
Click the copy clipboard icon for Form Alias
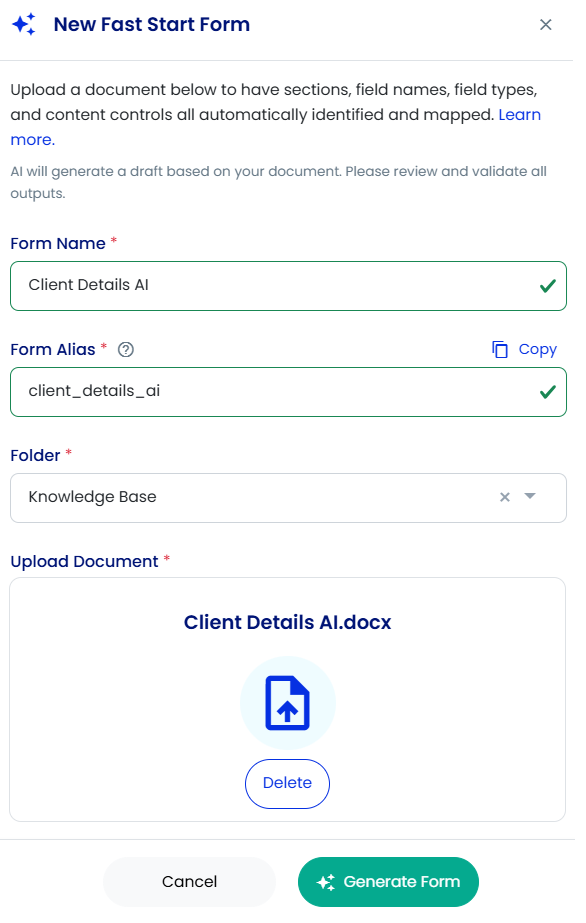click(500, 350)
